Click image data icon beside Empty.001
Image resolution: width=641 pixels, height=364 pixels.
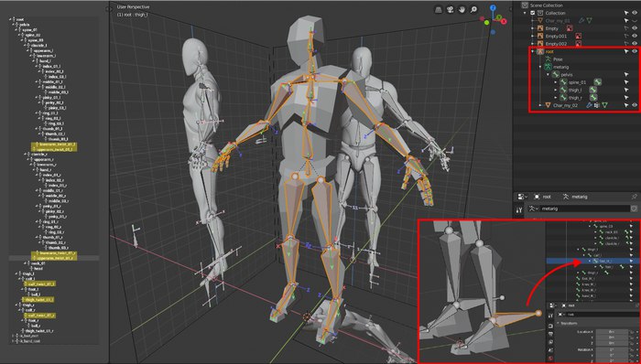(x=578, y=37)
